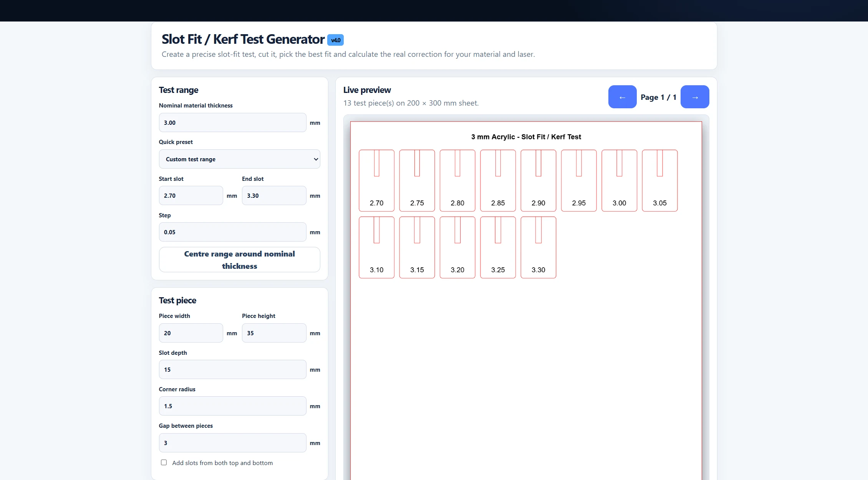868x480 pixels.
Task: Select the 3.15 test piece in preview
Action: tap(417, 247)
